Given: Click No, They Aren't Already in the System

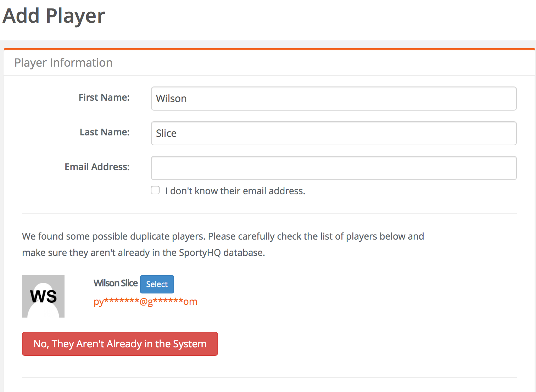Looking at the screenshot, I should [x=120, y=344].
